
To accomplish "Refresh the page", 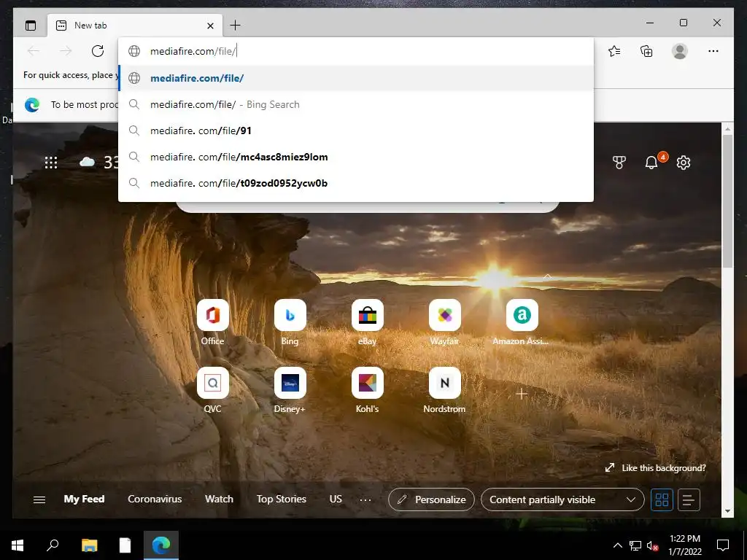I will pyautogui.click(x=98, y=51).
